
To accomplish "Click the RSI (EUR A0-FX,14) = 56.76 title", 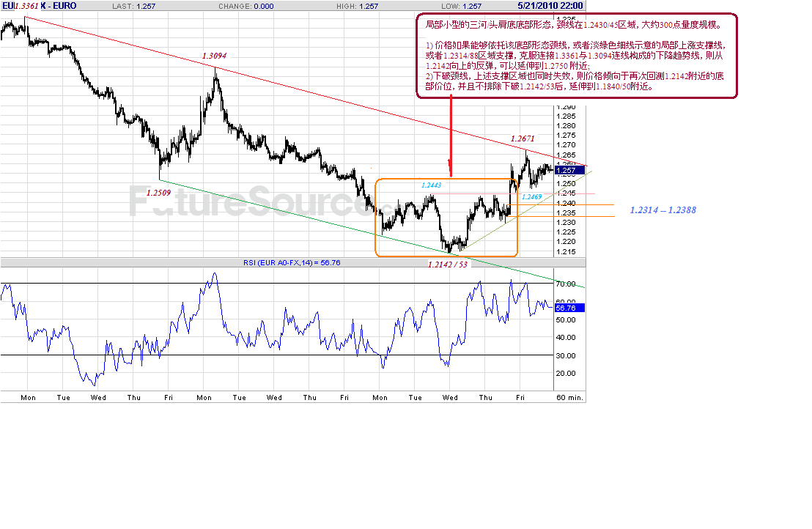I will pyautogui.click(x=292, y=263).
